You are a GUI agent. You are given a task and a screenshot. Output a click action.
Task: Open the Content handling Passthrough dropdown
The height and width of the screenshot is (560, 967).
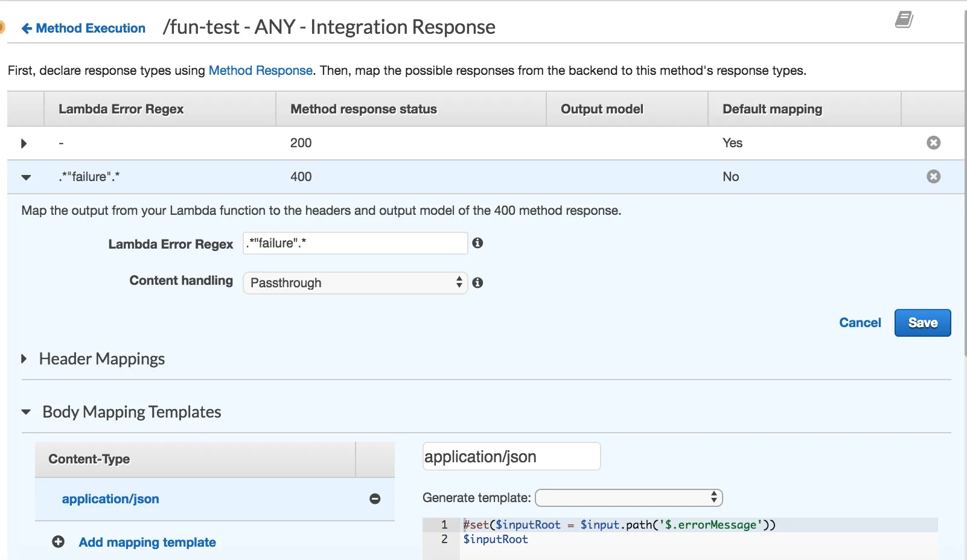tap(355, 283)
